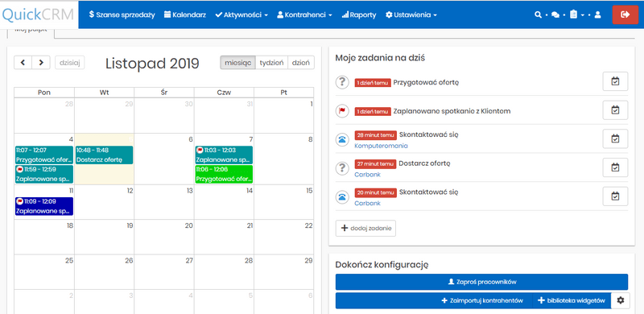Switch calendar to tydzień view
644x314 pixels.
point(271,63)
